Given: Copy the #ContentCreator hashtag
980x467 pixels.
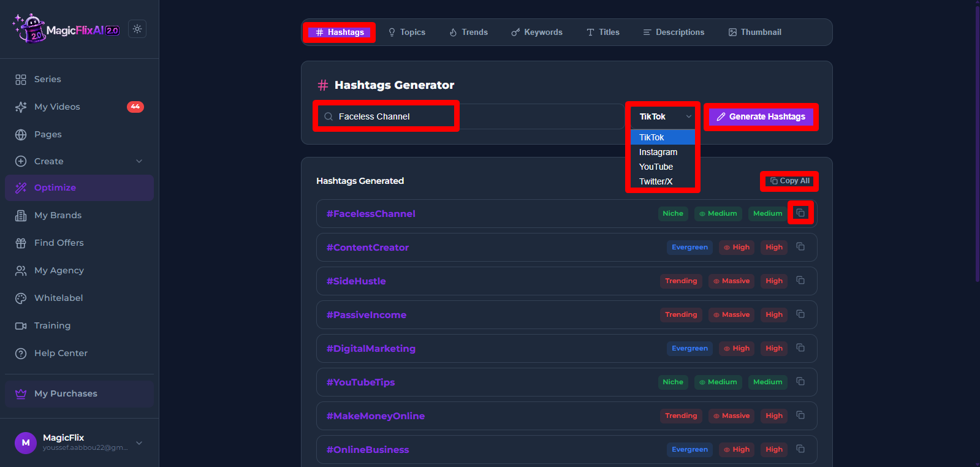Looking at the screenshot, I should point(800,246).
